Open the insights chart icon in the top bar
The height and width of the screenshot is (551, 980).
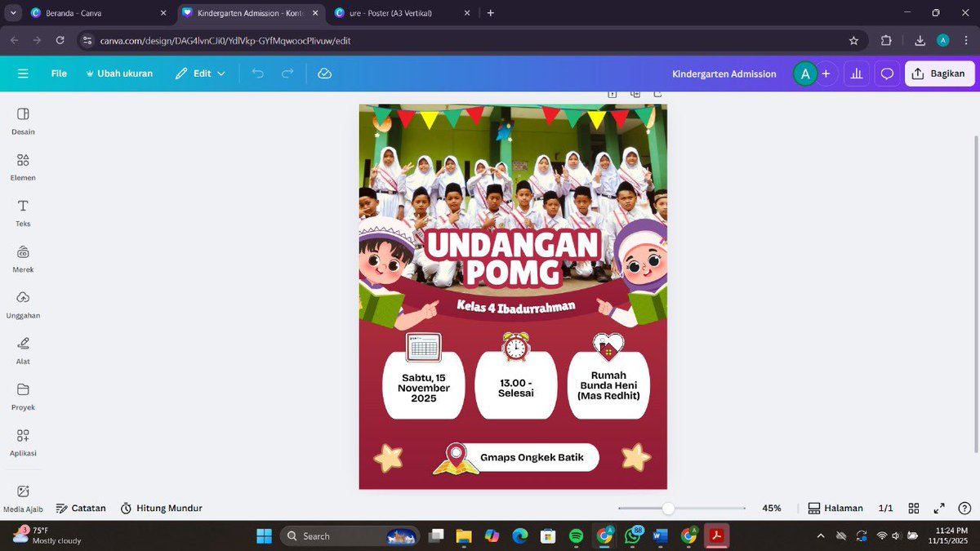(x=856, y=73)
